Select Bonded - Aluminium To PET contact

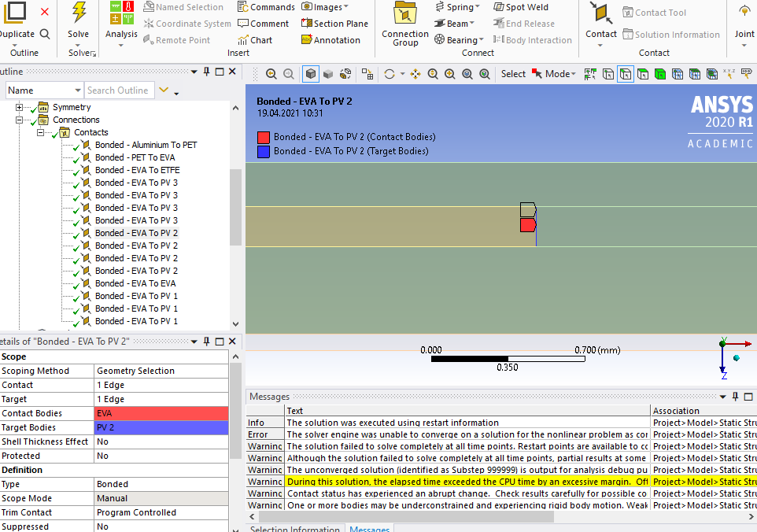click(146, 145)
